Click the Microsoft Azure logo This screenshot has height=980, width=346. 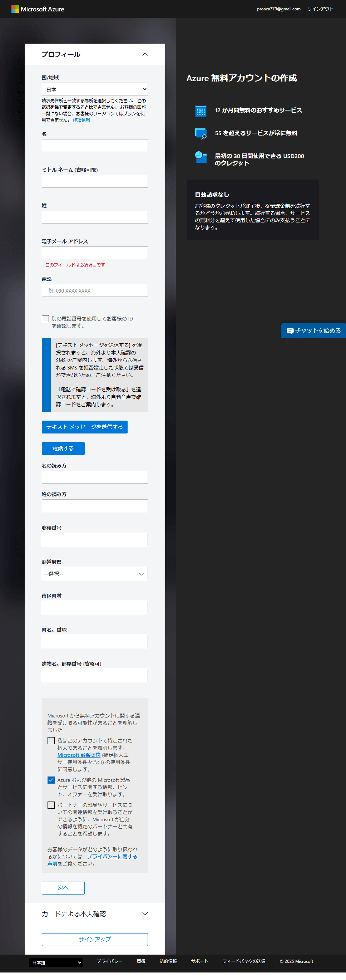[38, 9]
